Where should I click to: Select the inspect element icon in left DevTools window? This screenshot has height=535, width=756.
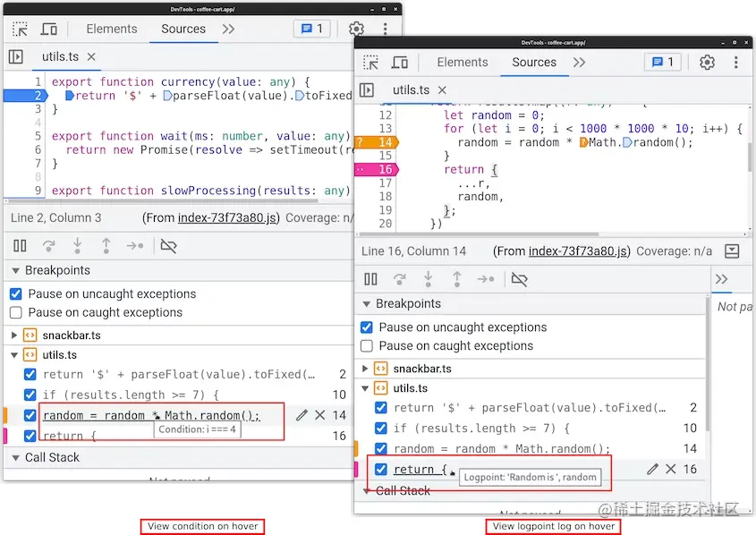20,29
